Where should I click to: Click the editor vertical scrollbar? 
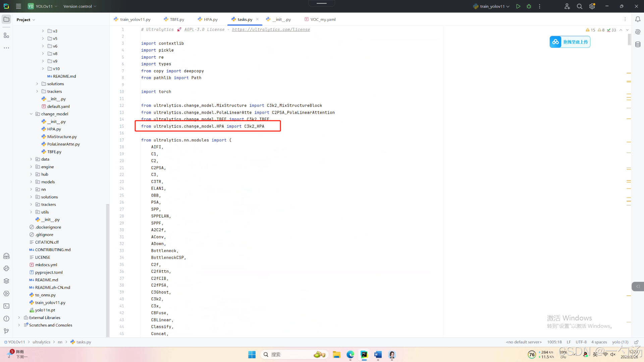coord(629,40)
